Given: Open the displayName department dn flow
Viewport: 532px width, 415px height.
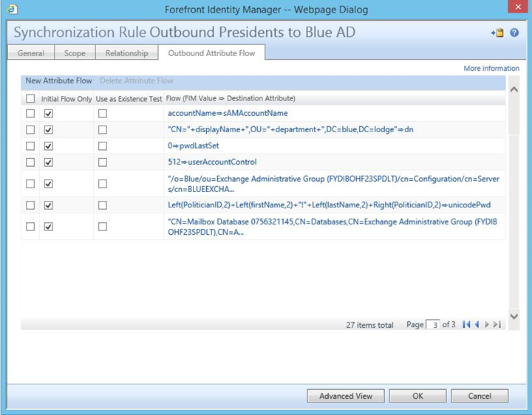Looking at the screenshot, I should click(290, 129).
